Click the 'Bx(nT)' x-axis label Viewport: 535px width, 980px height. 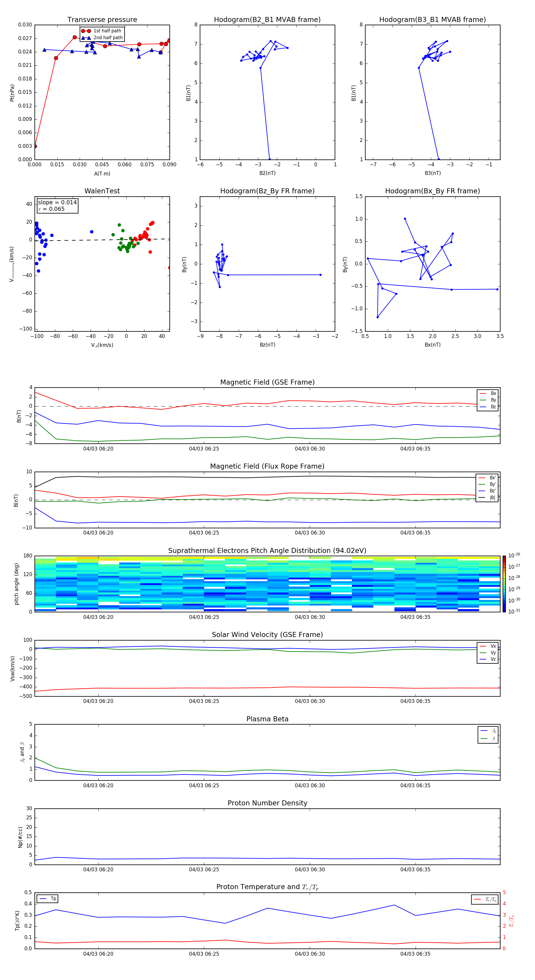[x=432, y=345]
